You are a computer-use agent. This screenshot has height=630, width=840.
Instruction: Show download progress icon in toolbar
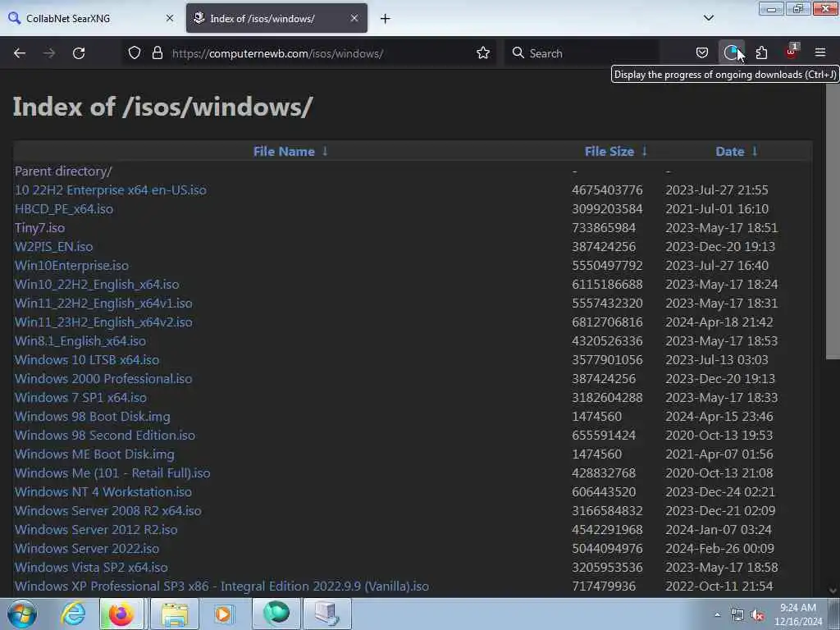731,52
